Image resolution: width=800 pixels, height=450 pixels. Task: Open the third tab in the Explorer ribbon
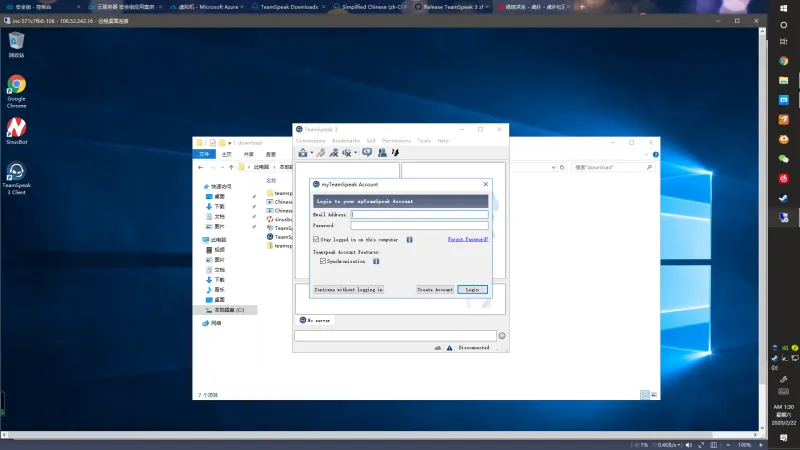(x=248, y=154)
